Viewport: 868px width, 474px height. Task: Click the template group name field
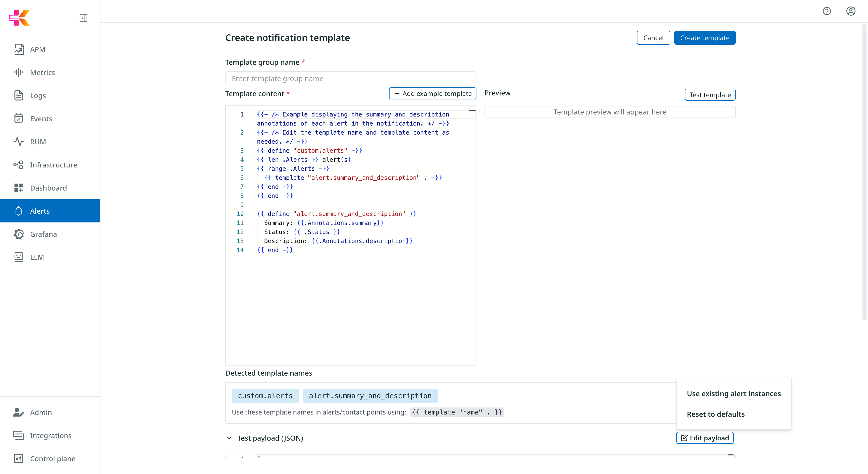click(350, 78)
